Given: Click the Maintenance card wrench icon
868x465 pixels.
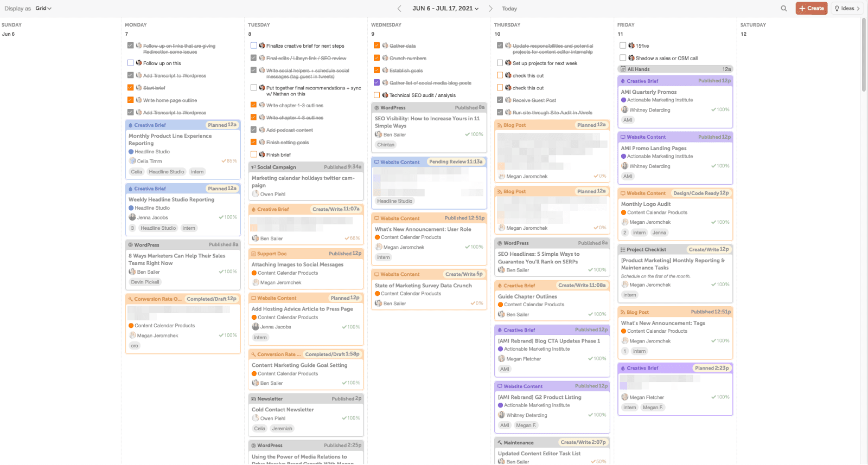Looking at the screenshot, I should (500, 443).
